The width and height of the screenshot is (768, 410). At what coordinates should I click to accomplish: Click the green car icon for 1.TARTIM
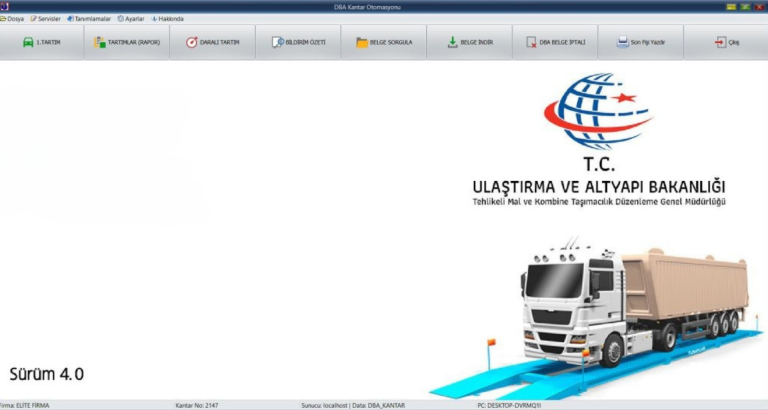pyautogui.click(x=28, y=43)
